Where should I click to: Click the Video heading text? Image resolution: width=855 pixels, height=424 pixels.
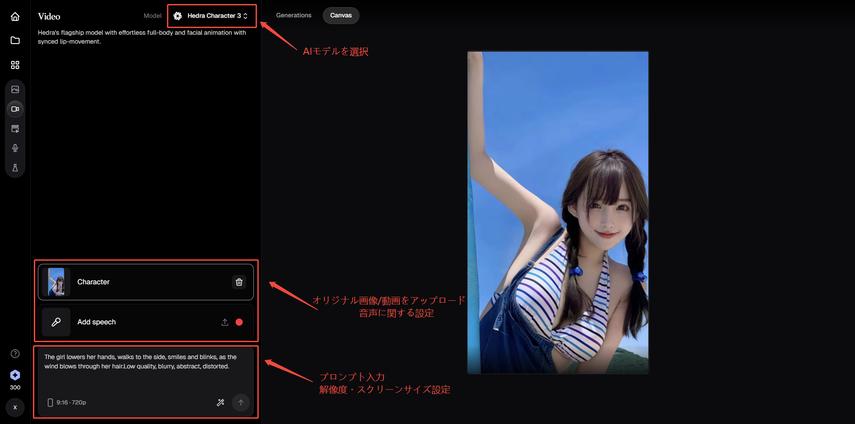pos(49,16)
